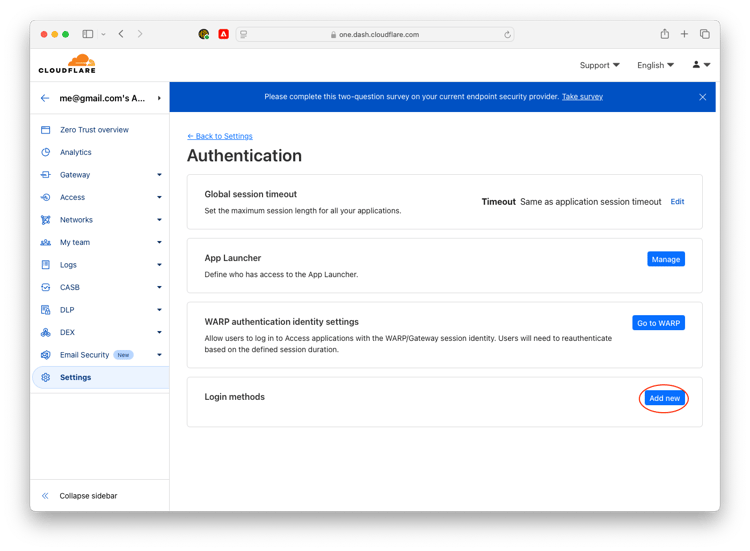The width and height of the screenshot is (750, 551).
Task: Click the Authentication page heading
Action: [244, 156]
